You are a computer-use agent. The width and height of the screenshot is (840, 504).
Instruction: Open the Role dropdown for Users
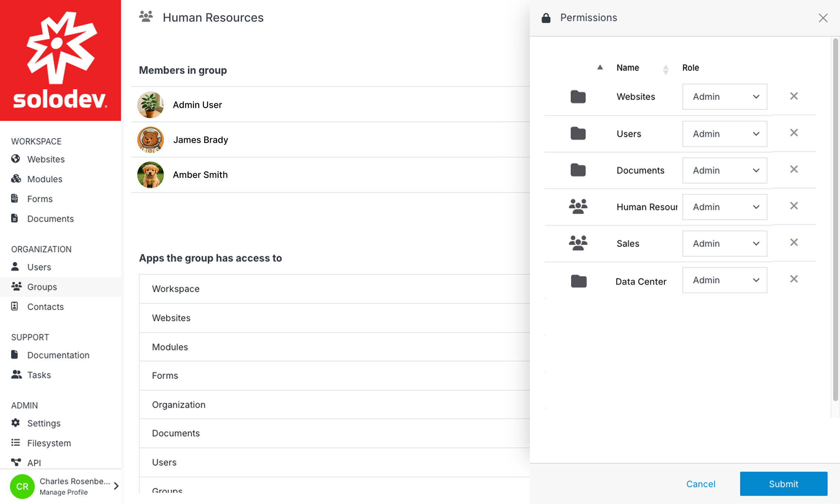pos(724,134)
